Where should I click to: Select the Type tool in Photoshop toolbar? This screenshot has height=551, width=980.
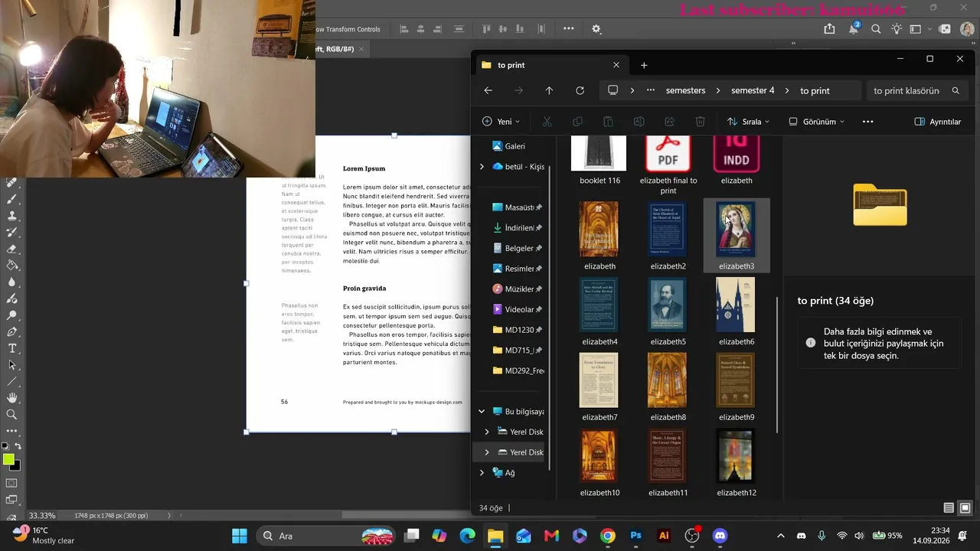[x=11, y=348]
